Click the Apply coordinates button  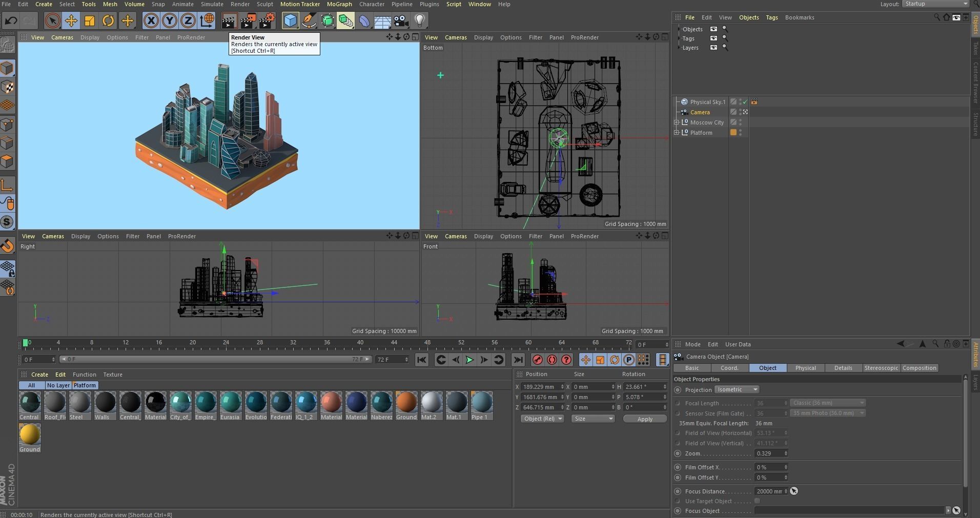coord(645,419)
